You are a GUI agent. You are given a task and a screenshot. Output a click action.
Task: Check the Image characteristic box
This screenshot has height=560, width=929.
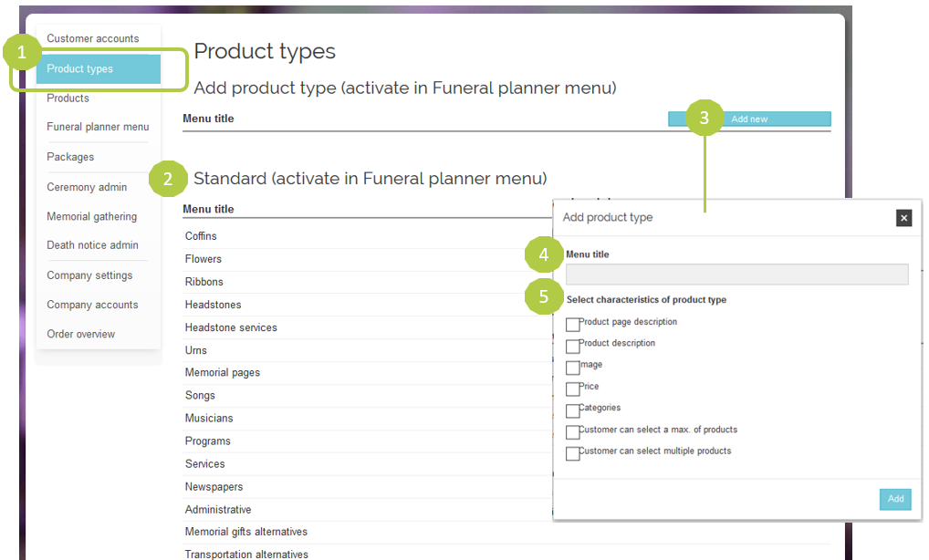pyautogui.click(x=573, y=368)
